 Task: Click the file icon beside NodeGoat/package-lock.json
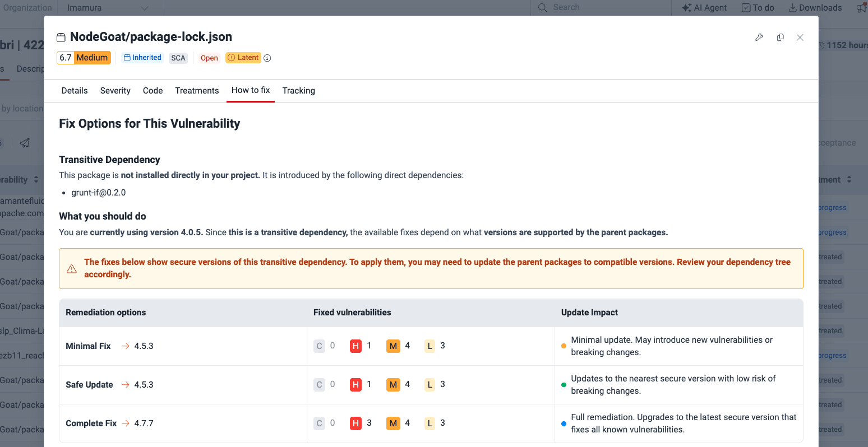point(61,38)
